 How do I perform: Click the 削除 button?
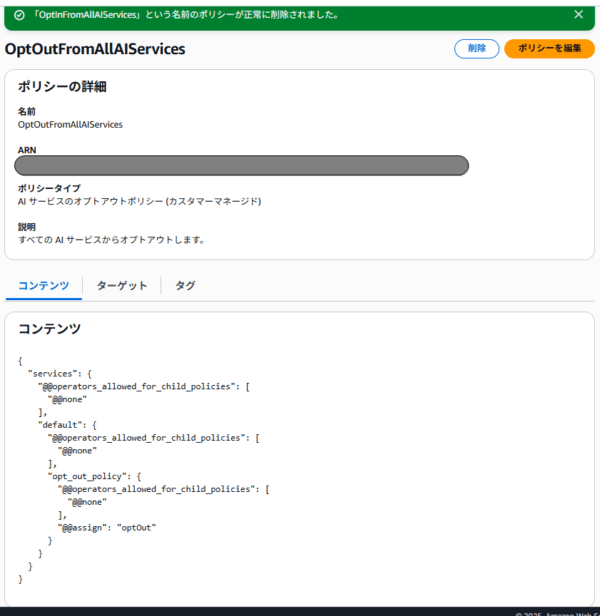coord(477,49)
